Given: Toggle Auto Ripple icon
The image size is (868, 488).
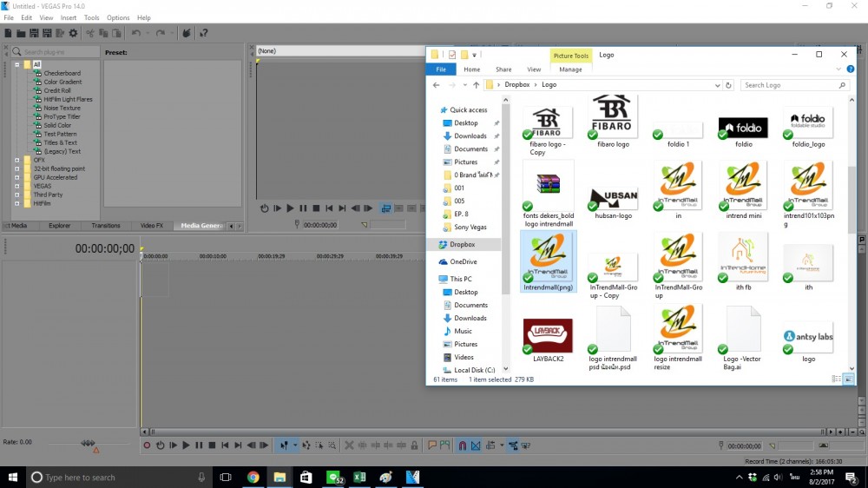Looking at the screenshot, I should [490, 445].
